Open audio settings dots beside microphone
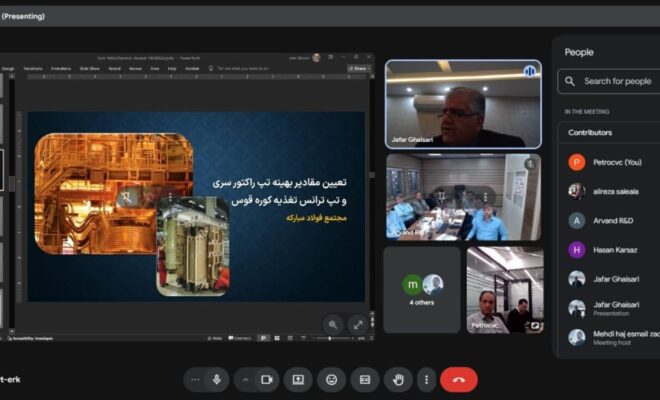The height and width of the screenshot is (400, 660). coord(195,380)
